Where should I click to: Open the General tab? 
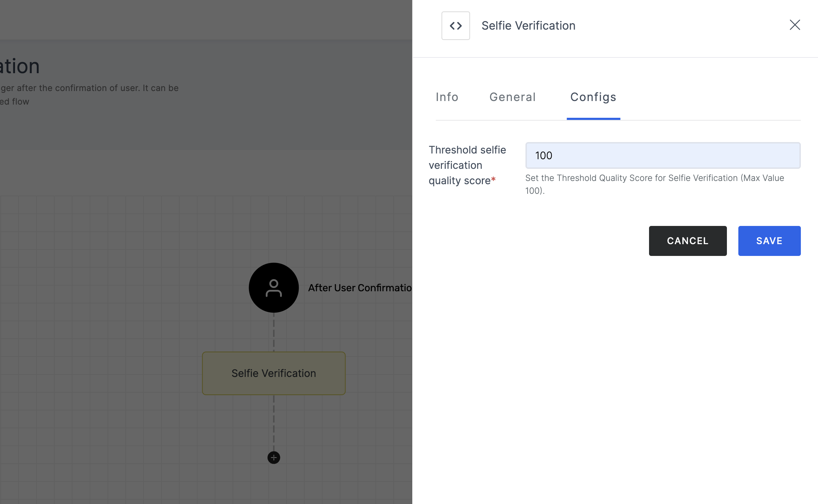click(x=513, y=97)
